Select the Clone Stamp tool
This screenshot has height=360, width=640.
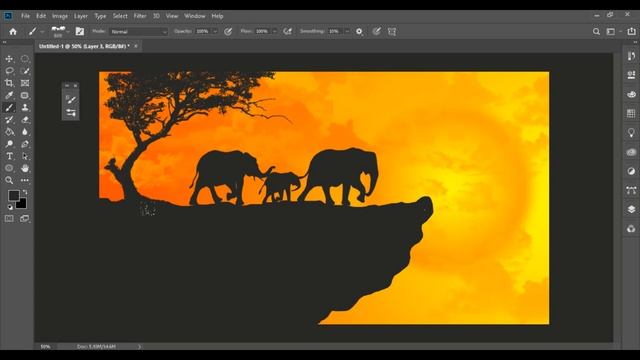pos(25,108)
